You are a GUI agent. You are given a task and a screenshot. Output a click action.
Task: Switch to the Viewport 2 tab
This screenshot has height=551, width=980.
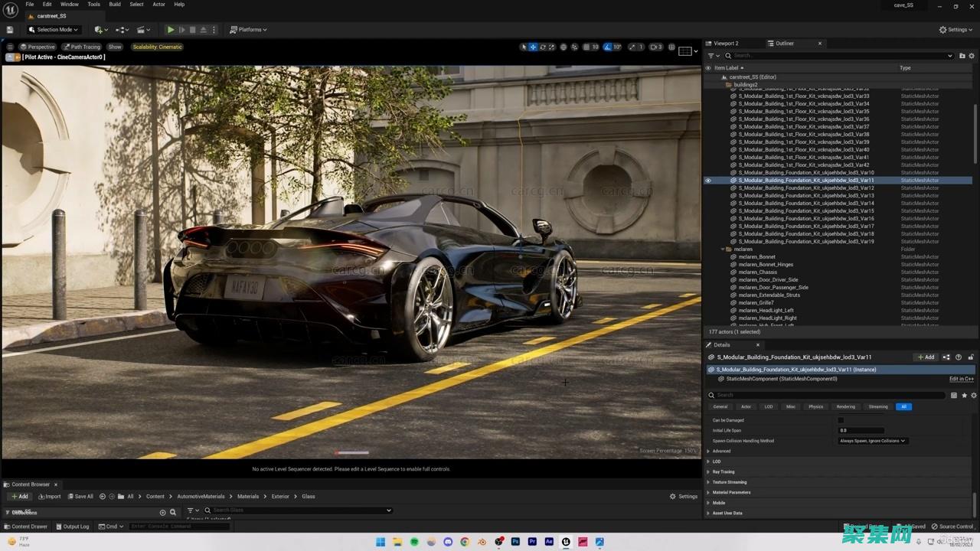[x=726, y=44]
